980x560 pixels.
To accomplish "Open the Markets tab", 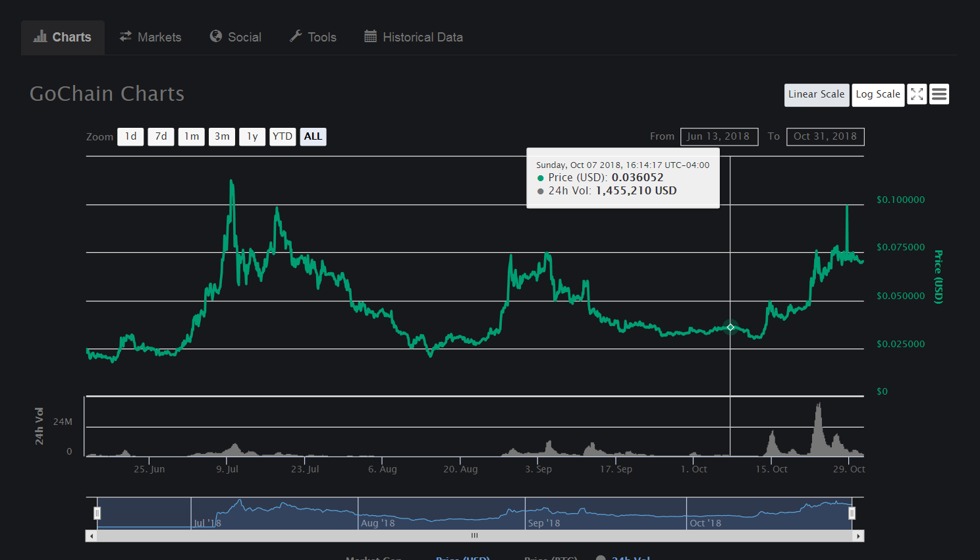I will (x=150, y=38).
